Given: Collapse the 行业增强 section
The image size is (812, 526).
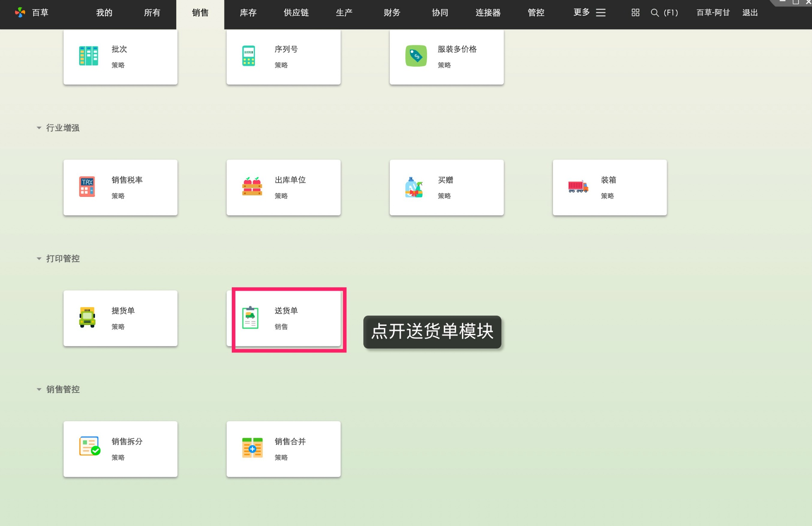Looking at the screenshot, I should (x=39, y=128).
